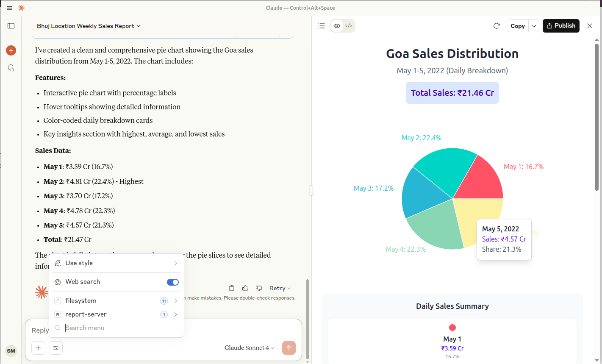Expand the filesystem menu entry

(175, 301)
